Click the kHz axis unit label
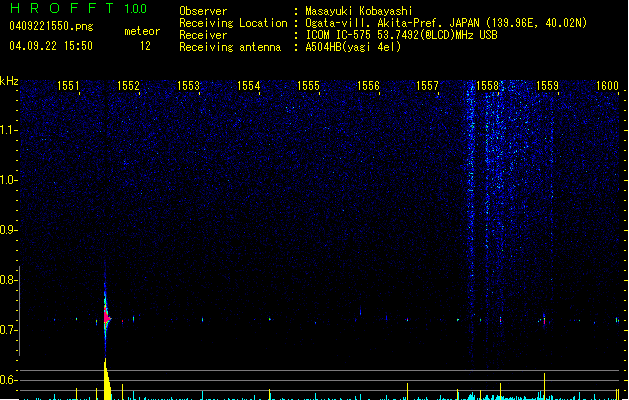Screen dimensions: 629x400 pos(9,81)
